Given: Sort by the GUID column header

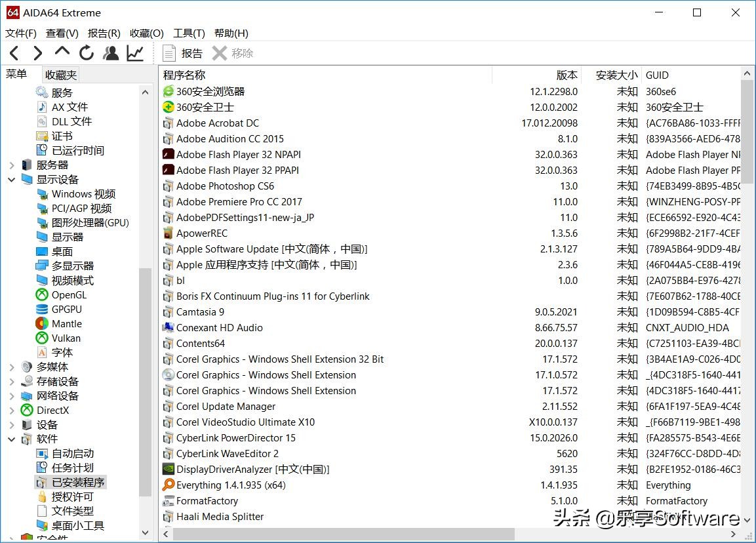Looking at the screenshot, I should (690, 75).
